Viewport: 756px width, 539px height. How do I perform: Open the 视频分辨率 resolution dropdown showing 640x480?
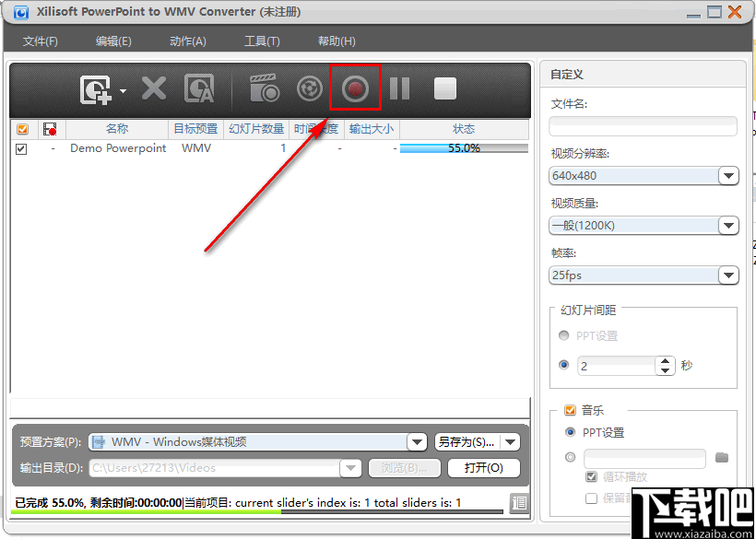pos(728,175)
